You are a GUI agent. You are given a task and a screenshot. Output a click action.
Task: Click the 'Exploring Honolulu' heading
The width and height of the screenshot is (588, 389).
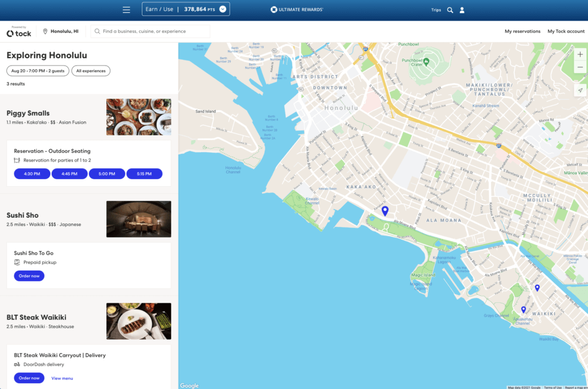tap(47, 56)
